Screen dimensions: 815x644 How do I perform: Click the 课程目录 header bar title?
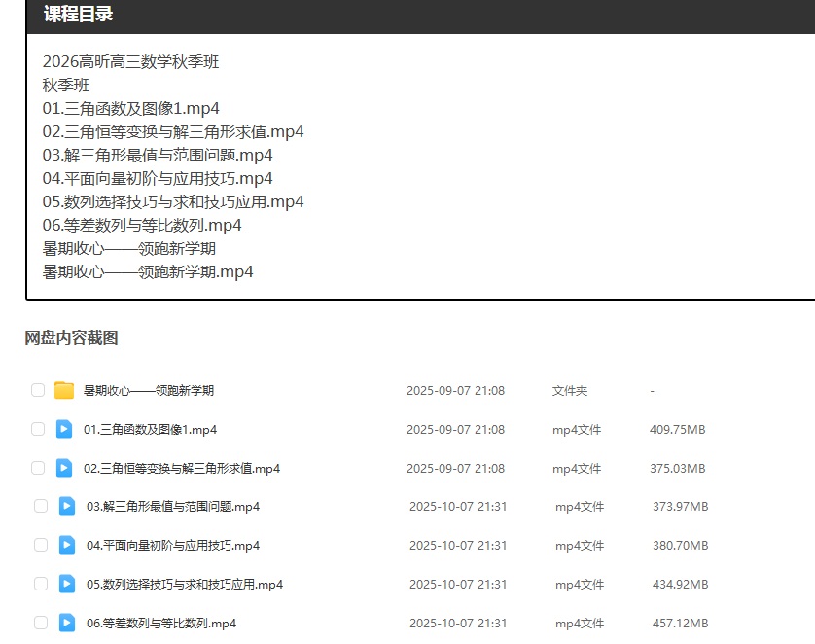pyautogui.click(x=78, y=15)
